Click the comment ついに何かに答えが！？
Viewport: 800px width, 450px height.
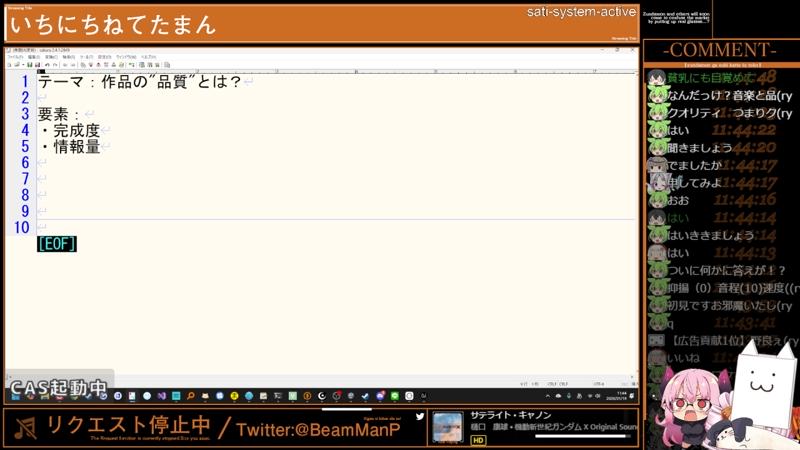(726, 270)
